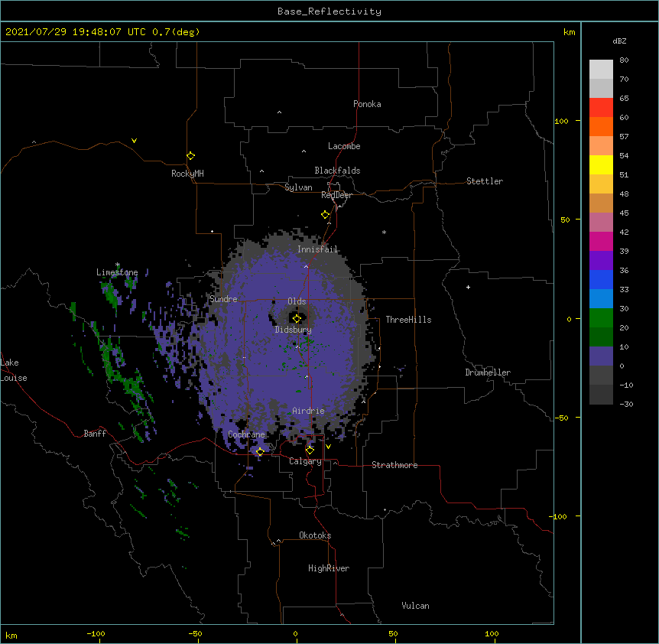Click the Drumheller city label
This screenshot has height=644, width=659.
(488, 372)
